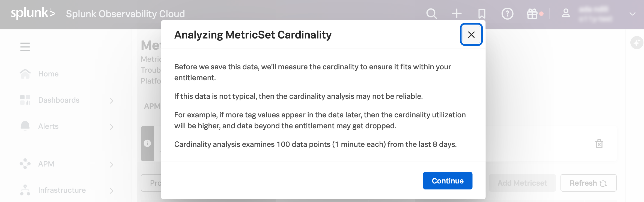Open Dashboards in the sidebar
This screenshot has height=202, width=644.
59,100
